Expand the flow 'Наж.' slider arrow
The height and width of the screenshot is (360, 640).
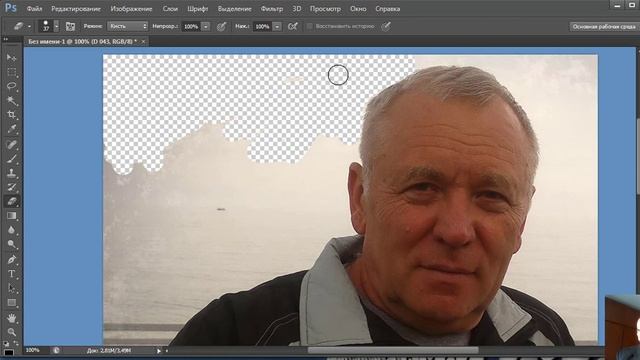277,27
